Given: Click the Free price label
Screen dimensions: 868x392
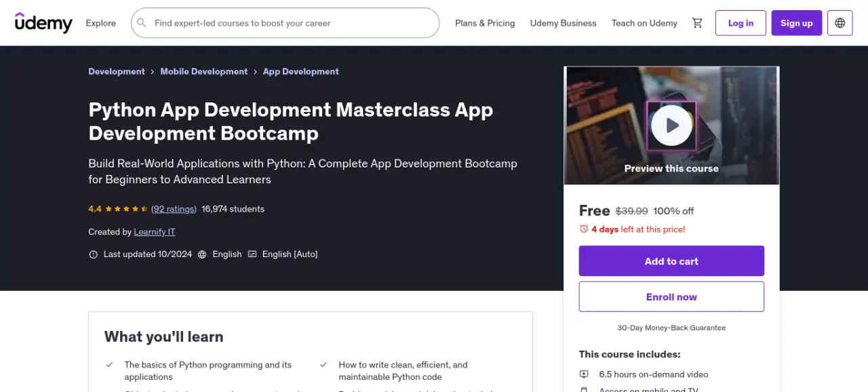Looking at the screenshot, I should (x=595, y=210).
